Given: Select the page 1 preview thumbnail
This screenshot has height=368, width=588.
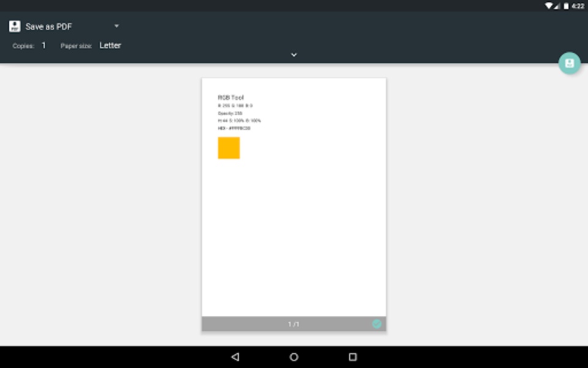Looking at the screenshot, I should (x=294, y=205).
